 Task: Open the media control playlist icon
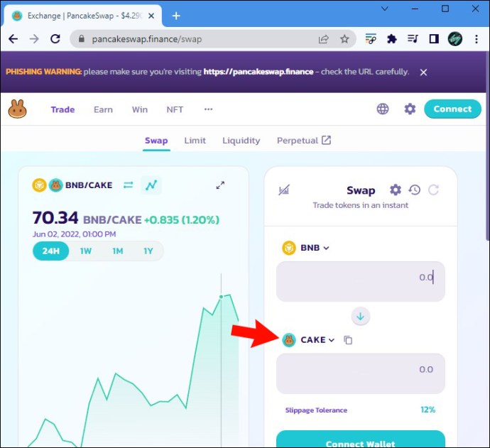tap(413, 39)
